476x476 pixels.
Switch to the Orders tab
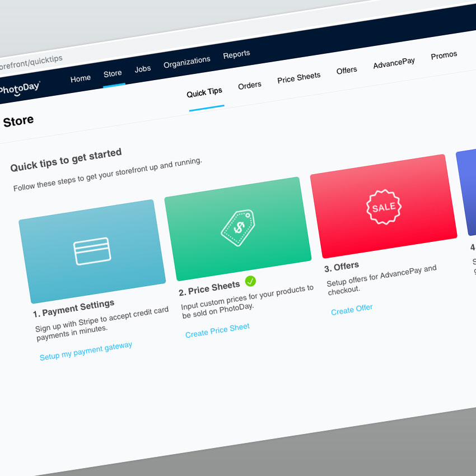(250, 85)
